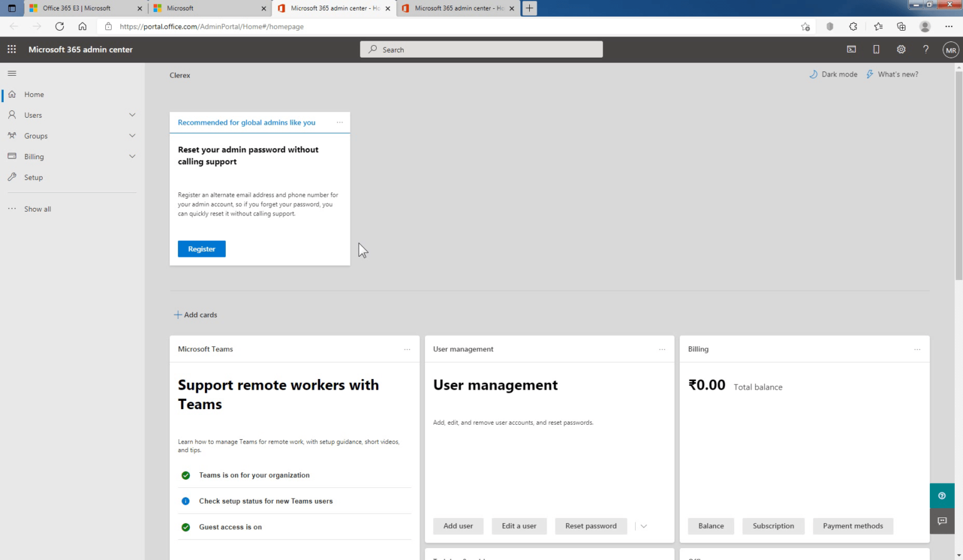The image size is (963, 560).
Task: Click the mobile app icon in top bar
Action: (876, 49)
